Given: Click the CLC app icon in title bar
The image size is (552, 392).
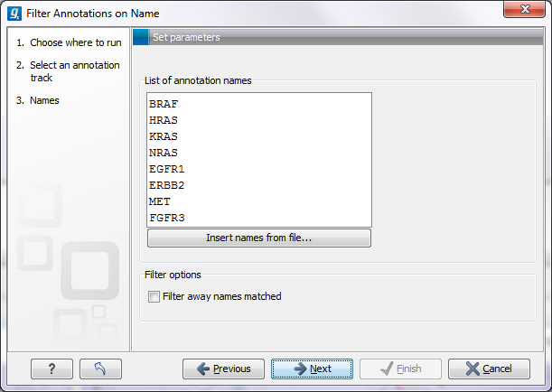Looking at the screenshot, I should [14, 14].
